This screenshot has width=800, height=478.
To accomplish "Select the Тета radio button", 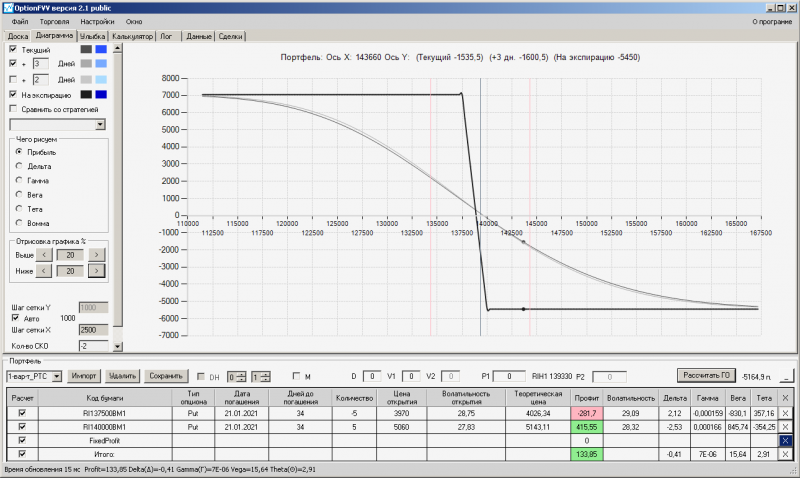I will coord(19,209).
